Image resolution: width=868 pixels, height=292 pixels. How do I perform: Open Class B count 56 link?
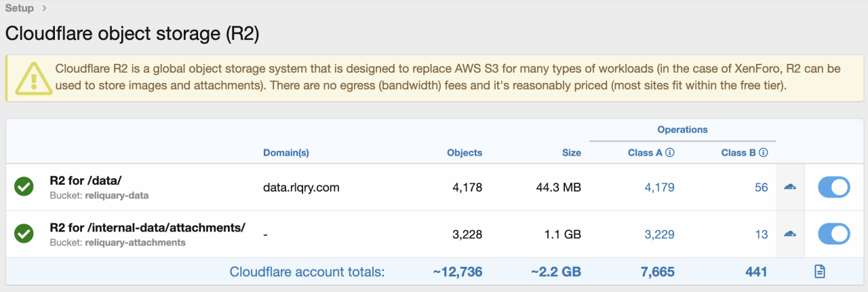761,187
